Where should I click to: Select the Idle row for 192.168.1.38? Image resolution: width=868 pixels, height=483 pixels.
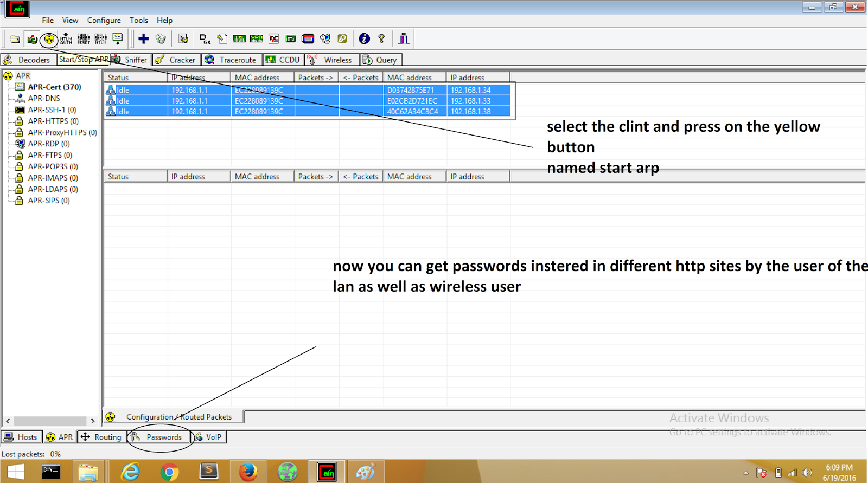pos(308,112)
